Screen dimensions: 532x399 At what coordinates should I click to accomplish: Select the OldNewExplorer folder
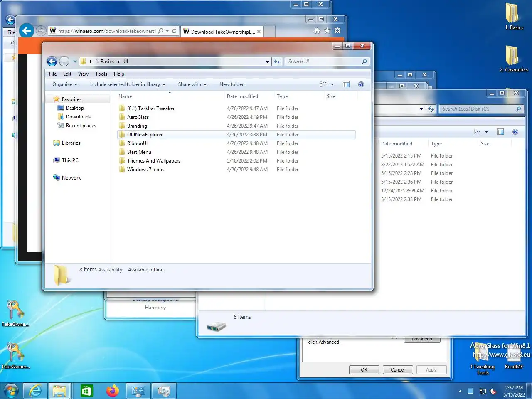coord(236,135)
